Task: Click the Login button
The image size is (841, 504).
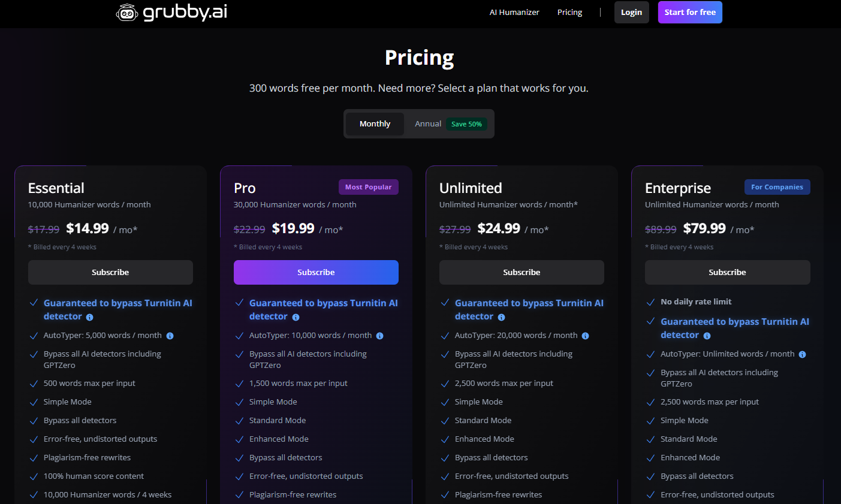Action: point(631,12)
